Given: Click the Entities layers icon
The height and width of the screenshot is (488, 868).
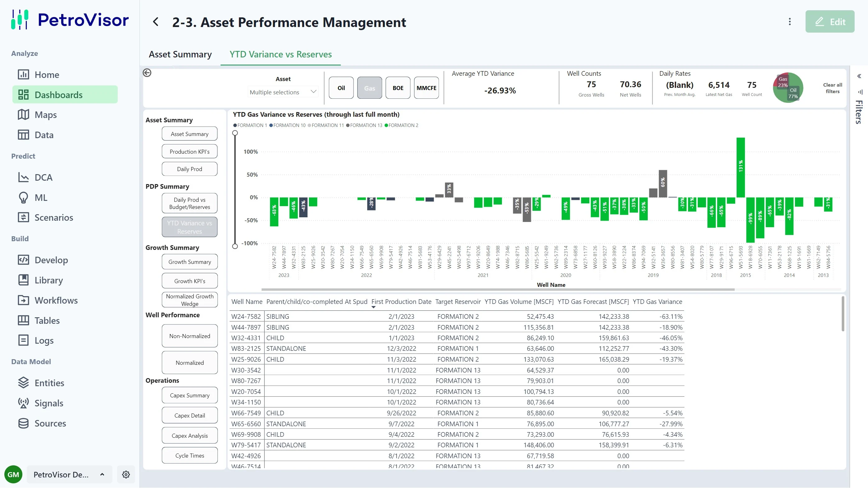Looking at the screenshot, I should (23, 382).
